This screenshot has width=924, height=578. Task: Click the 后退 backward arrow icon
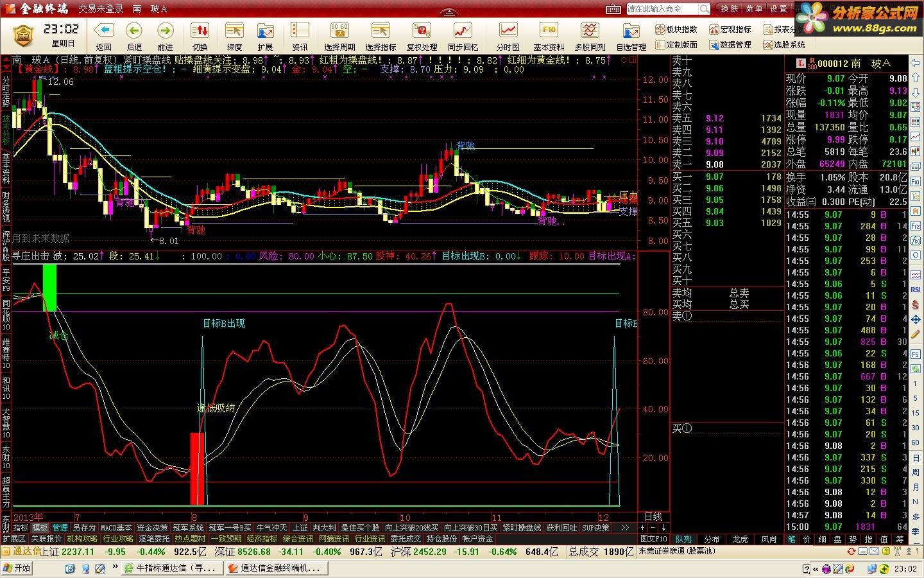click(x=134, y=36)
